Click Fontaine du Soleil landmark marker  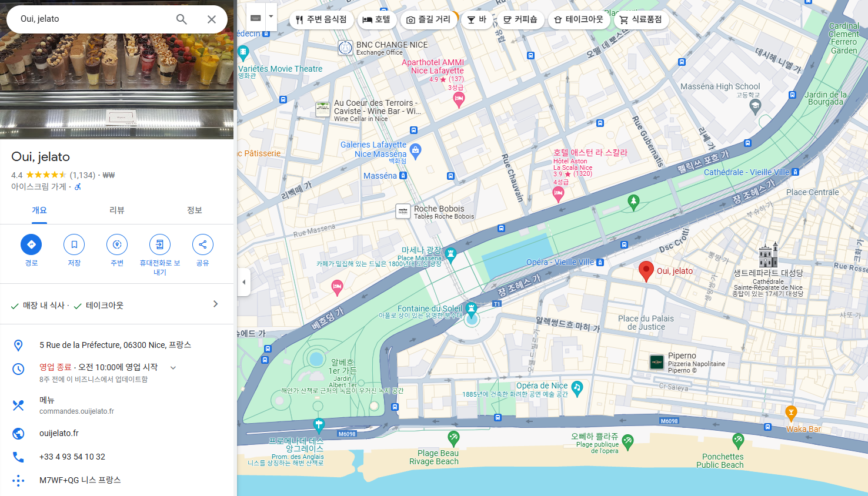(471, 309)
